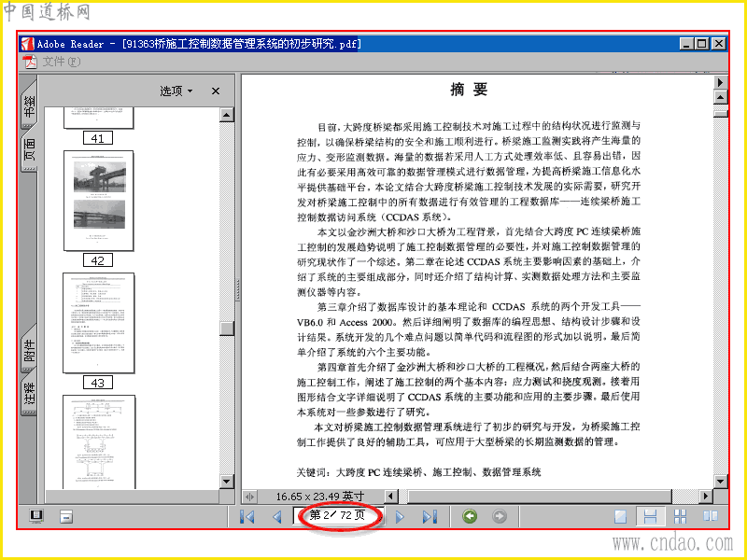Select single page layout icon
Viewport: 747px width, 560px height.
[x=620, y=516]
